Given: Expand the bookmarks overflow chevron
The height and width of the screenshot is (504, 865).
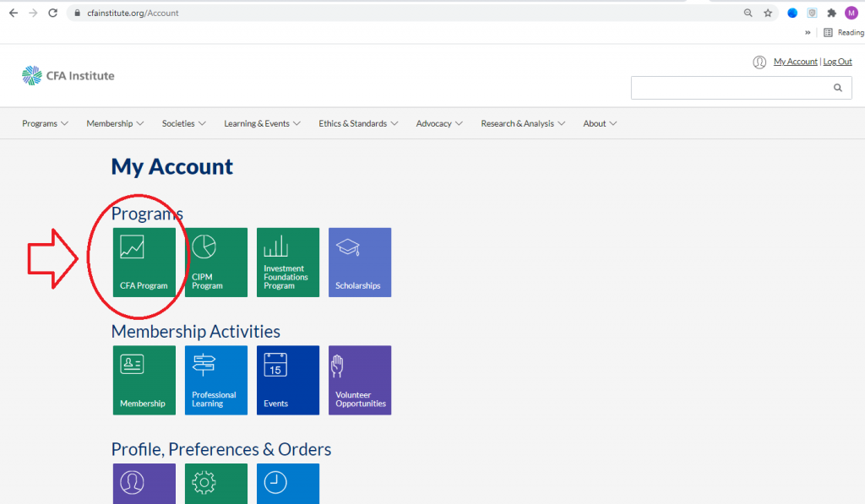Looking at the screenshot, I should pyautogui.click(x=808, y=33).
